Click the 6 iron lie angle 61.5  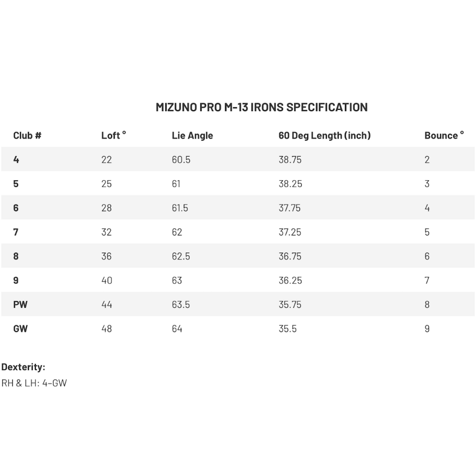tap(180, 208)
